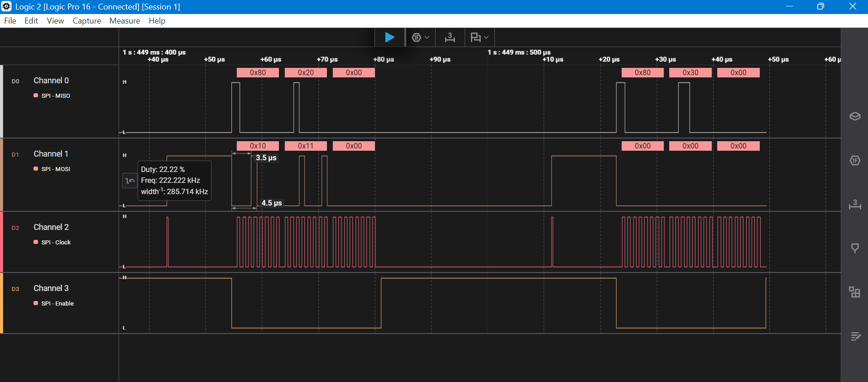Image resolution: width=868 pixels, height=382 pixels.
Task: Open the Measure menu
Action: tap(125, 21)
